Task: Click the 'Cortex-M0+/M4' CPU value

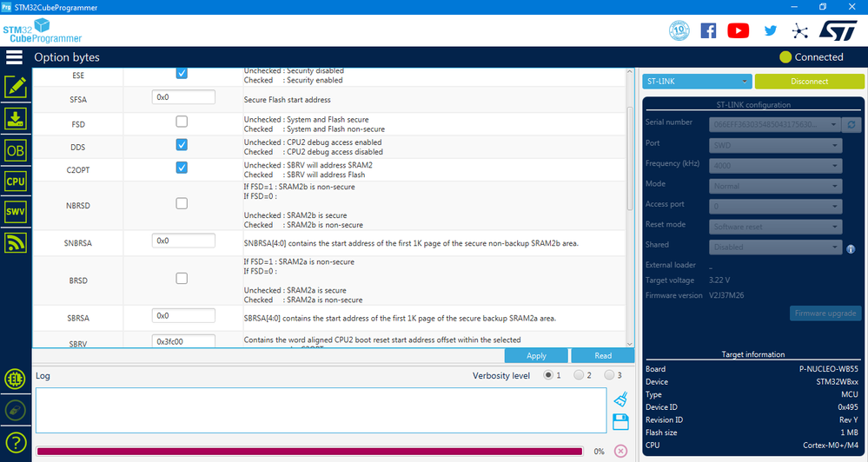Action: point(831,445)
